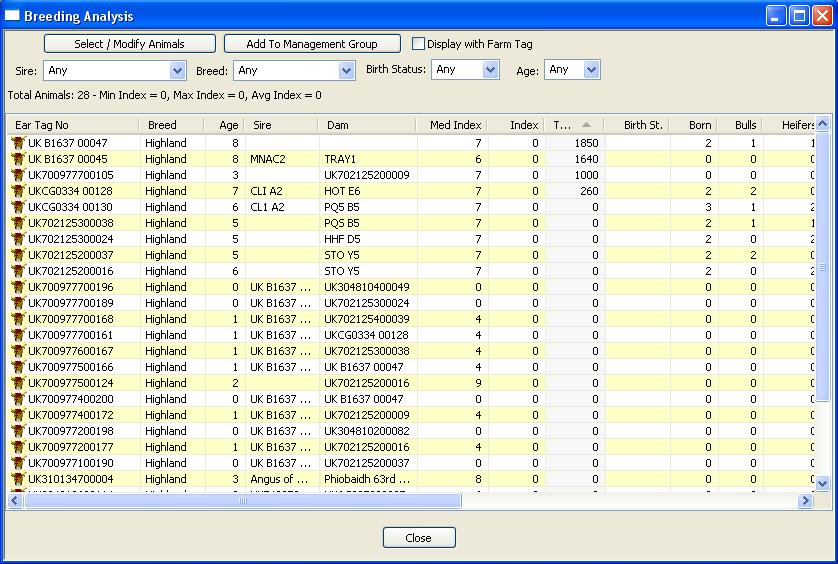
Task: Click Add To Management Group button
Action: pos(311,44)
